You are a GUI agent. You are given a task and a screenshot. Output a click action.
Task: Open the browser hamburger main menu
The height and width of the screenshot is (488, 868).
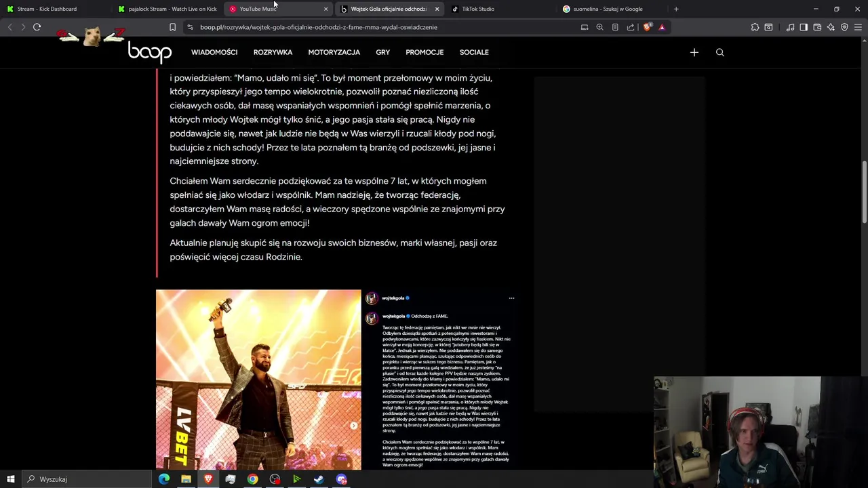pyautogui.click(x=858, y=27)
